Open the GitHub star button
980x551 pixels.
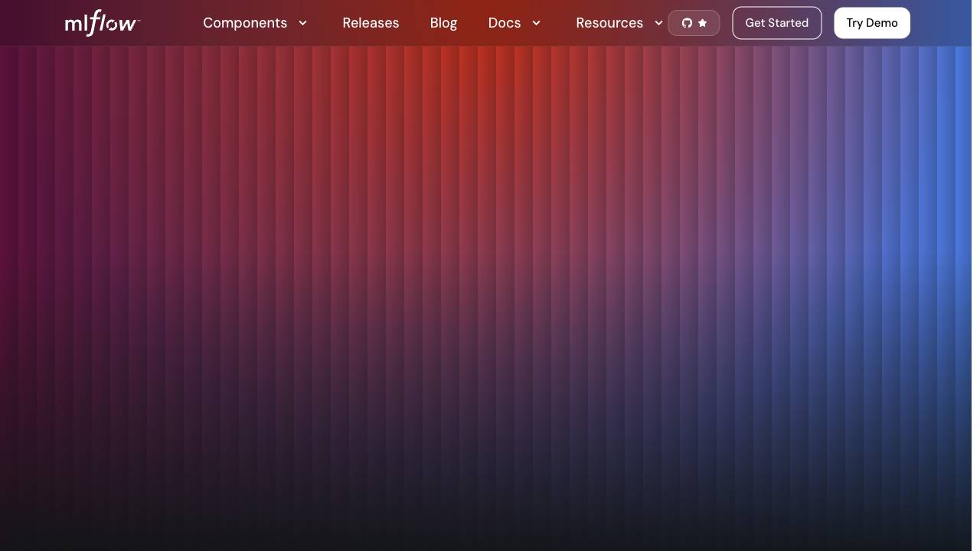coord(694,23)
